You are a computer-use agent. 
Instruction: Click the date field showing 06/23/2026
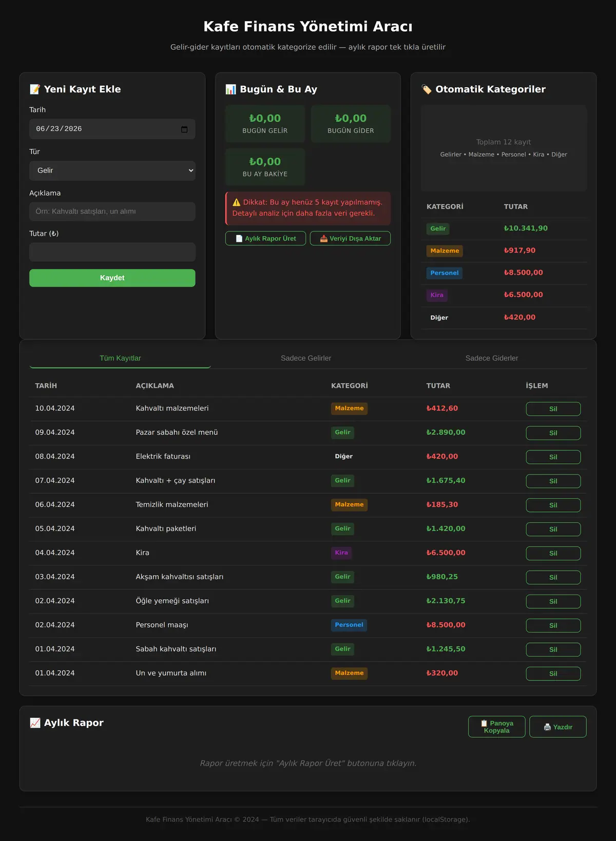click(112, 129)
